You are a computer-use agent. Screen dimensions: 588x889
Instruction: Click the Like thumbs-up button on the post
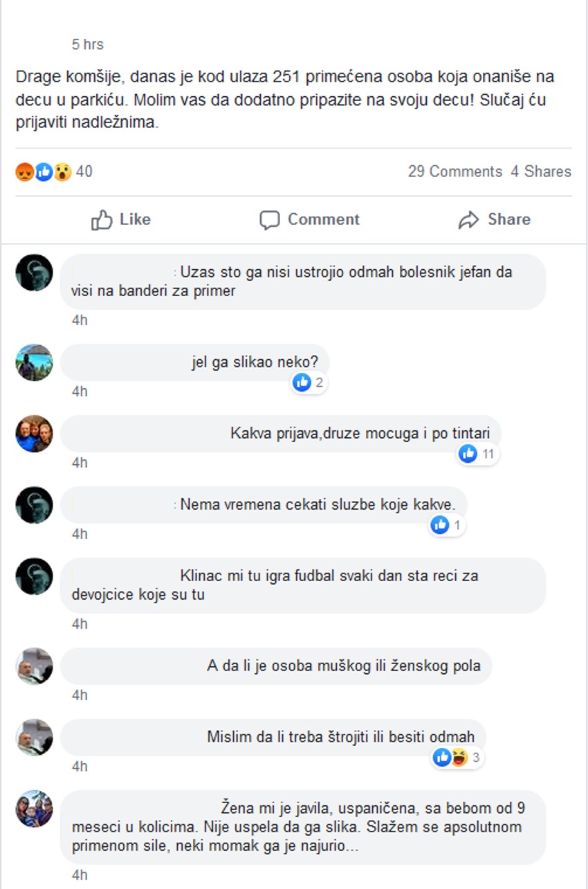[x=121, y=220]
